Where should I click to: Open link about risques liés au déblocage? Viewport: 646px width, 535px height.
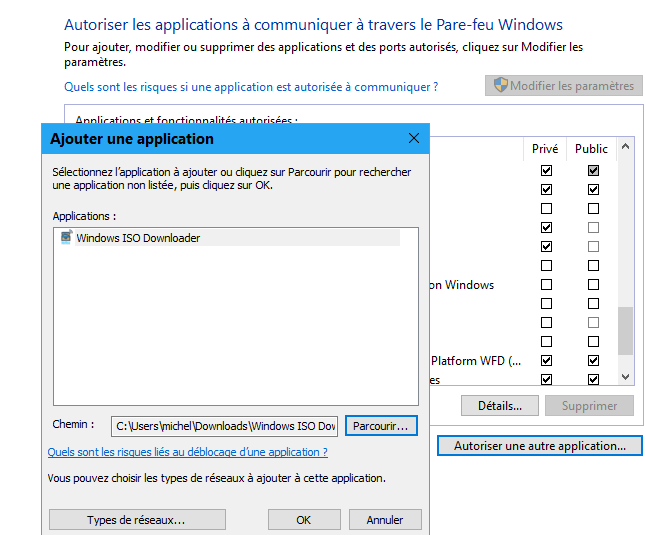click(187, 452)
